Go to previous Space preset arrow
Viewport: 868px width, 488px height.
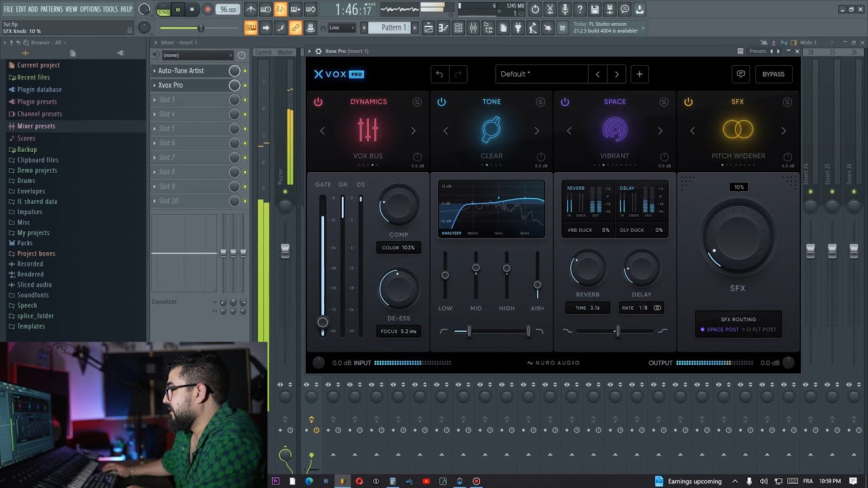569,131
